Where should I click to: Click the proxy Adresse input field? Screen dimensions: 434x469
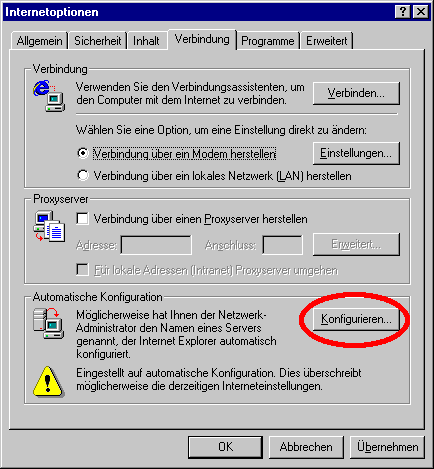click(x=156, y=245)
